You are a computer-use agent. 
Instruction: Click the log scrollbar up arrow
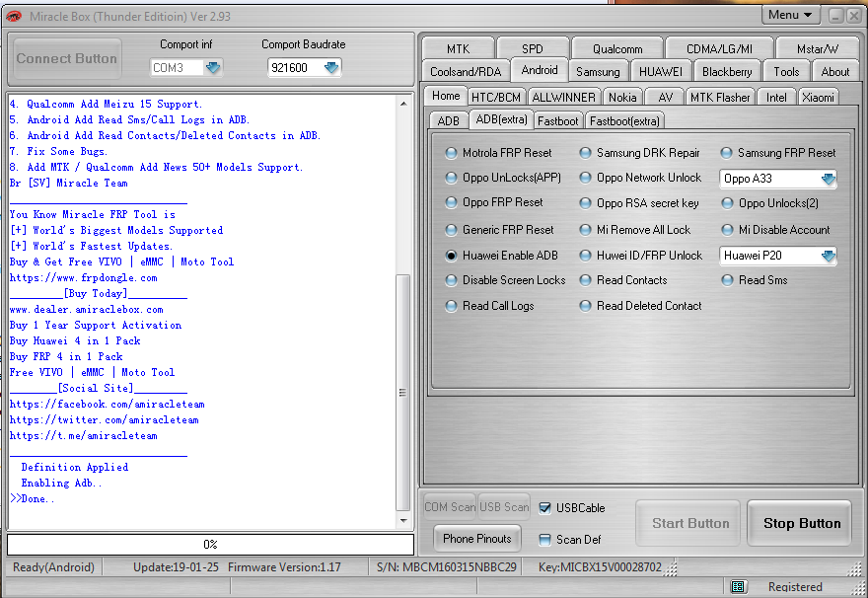point(403,104)
